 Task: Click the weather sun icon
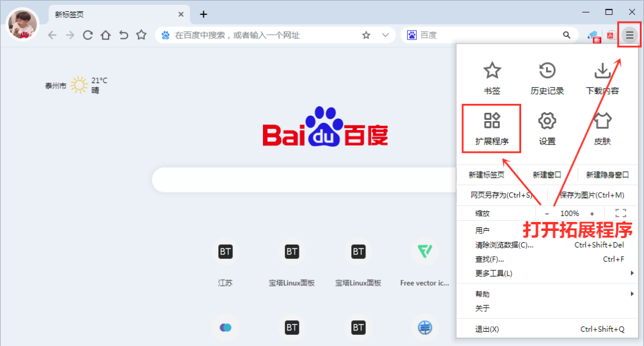79,85
